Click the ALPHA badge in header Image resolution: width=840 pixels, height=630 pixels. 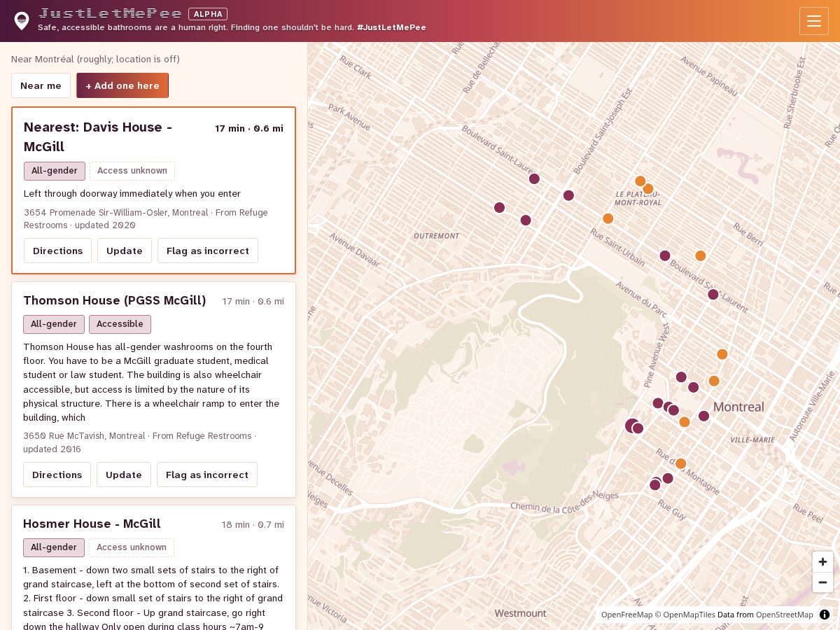tap(208, 14)
